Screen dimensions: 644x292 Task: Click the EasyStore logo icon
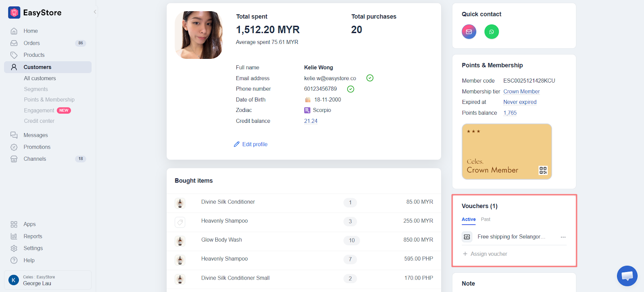click(x=14, y=12)
